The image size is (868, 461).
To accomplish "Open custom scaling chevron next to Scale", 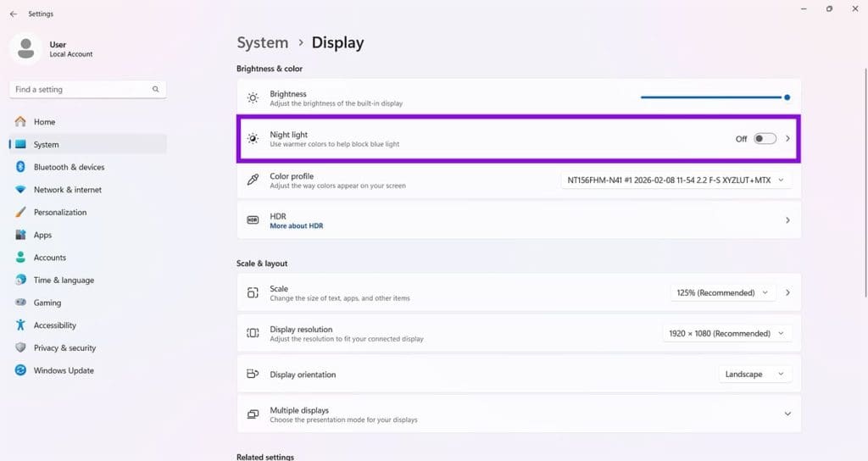I will point(787,292).
